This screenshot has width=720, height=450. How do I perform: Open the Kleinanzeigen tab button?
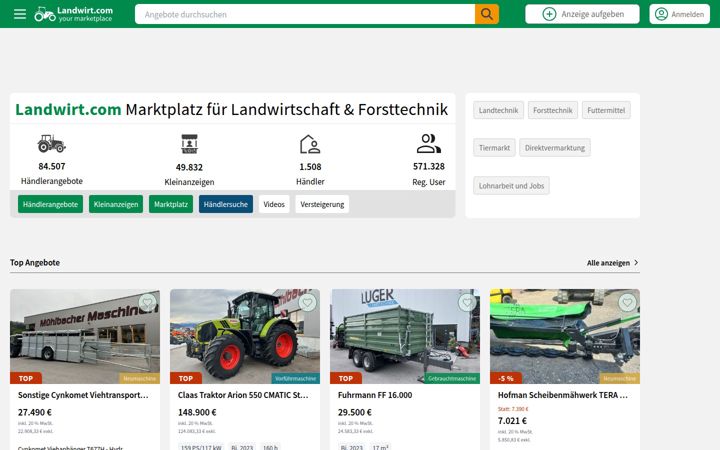click(116, 204)
